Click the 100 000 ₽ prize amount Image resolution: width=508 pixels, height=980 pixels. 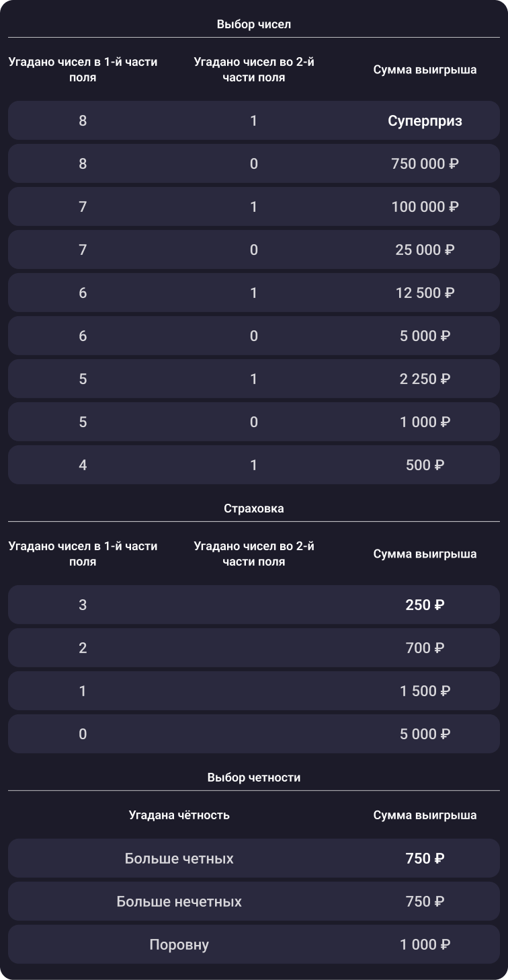pos(425,207)
